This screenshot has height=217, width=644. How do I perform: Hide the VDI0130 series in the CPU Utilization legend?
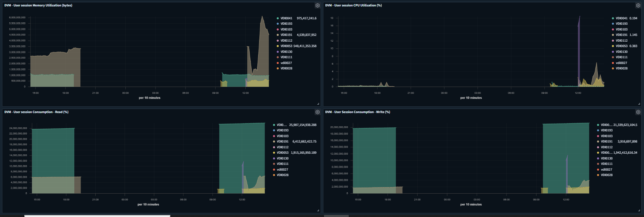point(621,52)
